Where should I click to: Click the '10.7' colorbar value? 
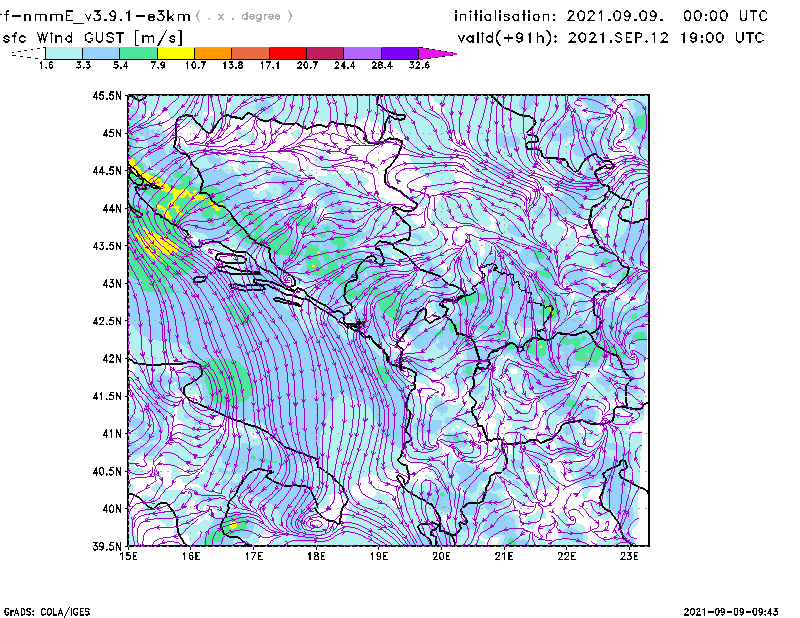click(195, 65)
